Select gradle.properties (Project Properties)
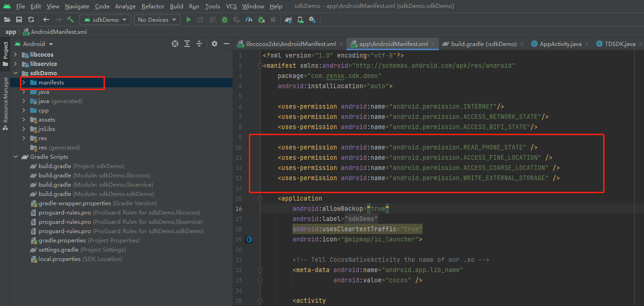This screenshot has width=644, height=306. coord(85,241)
